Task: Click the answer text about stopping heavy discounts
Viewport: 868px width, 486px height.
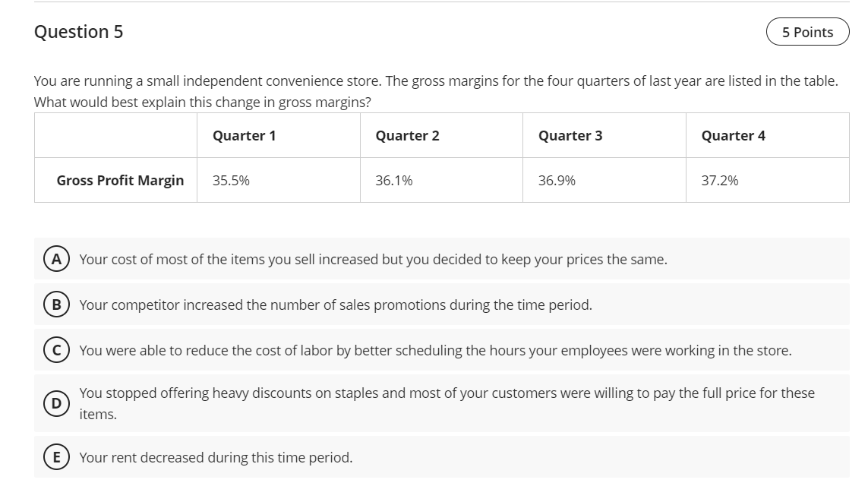Action: (x=447, y=393)
